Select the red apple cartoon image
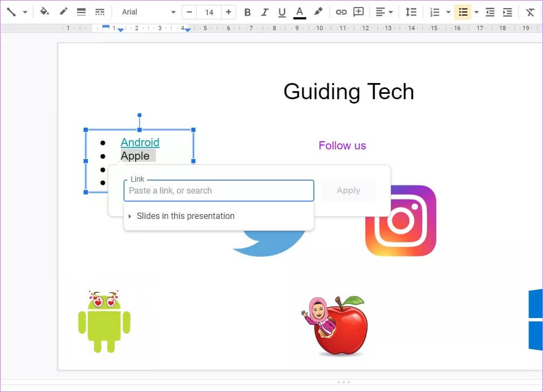Image resolution: width=543 pixels, height=392 pixels. [x=334, y=326]
